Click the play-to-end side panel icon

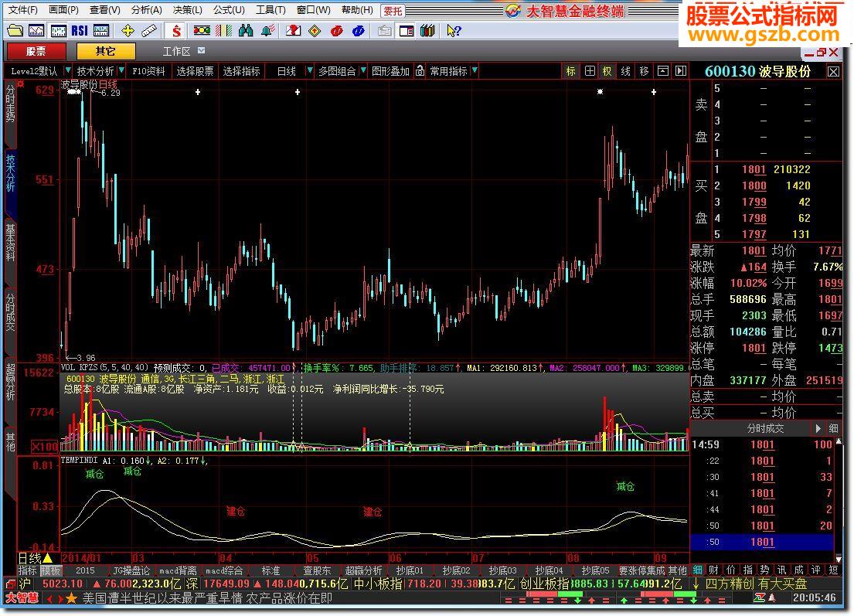click(x=681, y=71)
